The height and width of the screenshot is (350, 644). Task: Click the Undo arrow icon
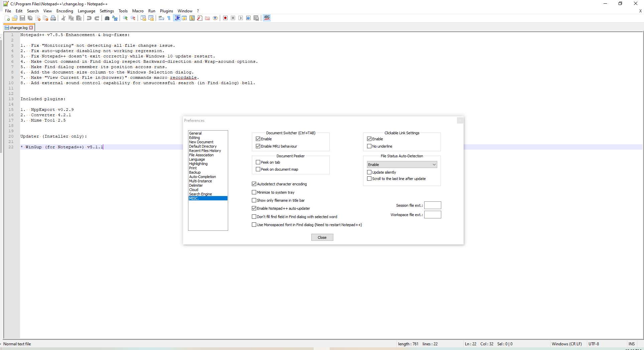tap(89, 18)
